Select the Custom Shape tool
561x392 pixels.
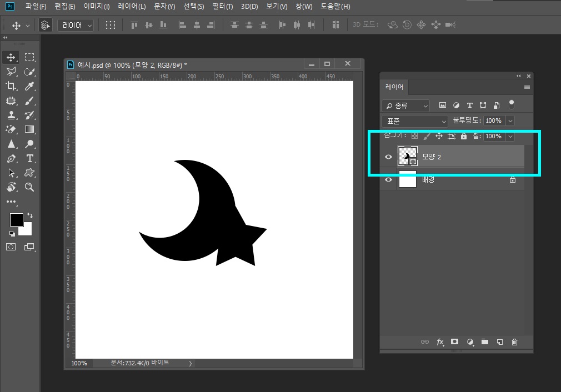tap(29, 173)
